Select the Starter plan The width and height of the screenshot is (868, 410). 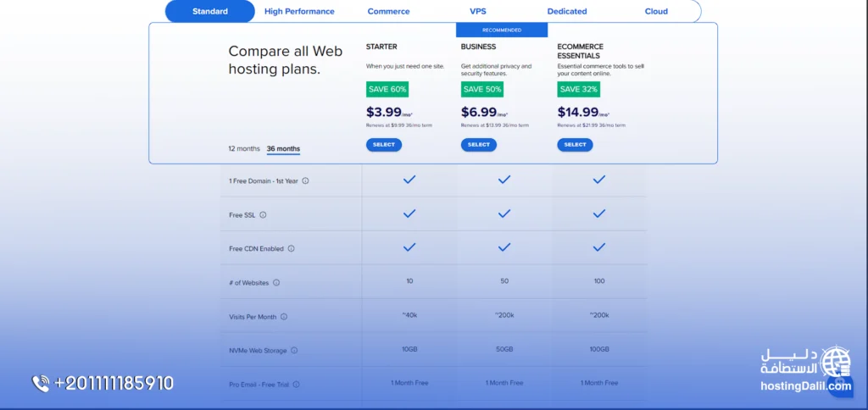coord(384,145)
